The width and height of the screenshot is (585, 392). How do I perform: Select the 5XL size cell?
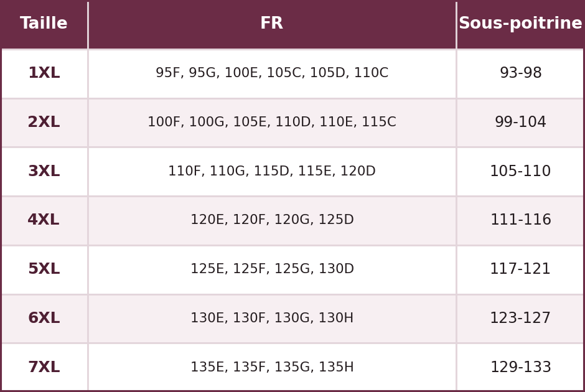point(44,269)
